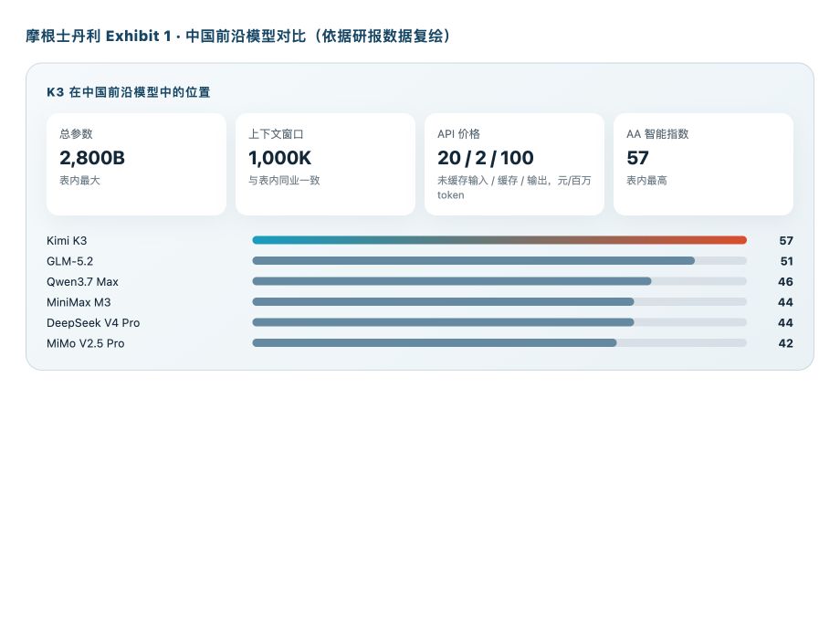
Task: Click the MiniMax M3 score bar
Action: click(x=443, y=301)
